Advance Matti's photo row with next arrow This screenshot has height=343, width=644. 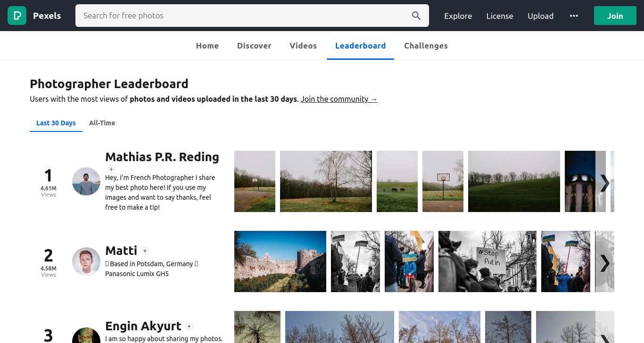[x=605, y=263]
